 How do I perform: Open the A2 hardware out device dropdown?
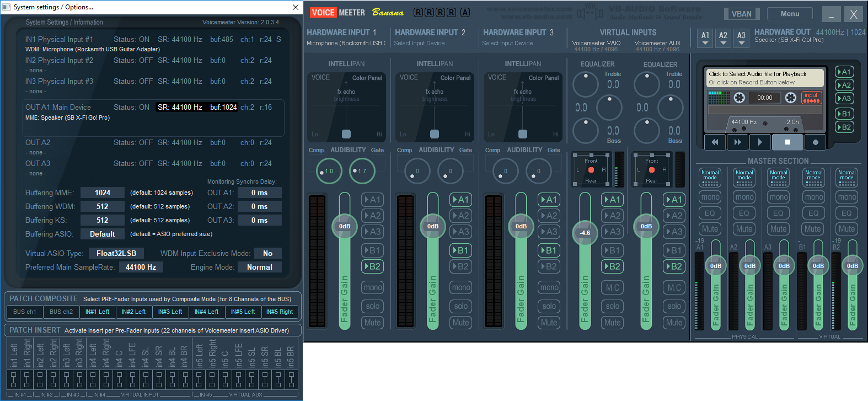click(x=723, y=38)
